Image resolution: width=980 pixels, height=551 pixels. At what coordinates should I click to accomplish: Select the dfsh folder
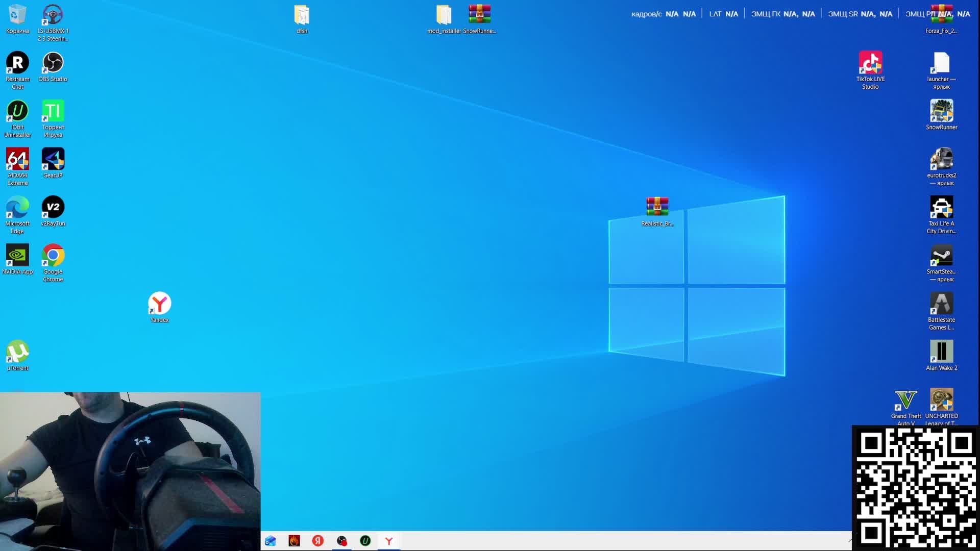coord(302,15)
